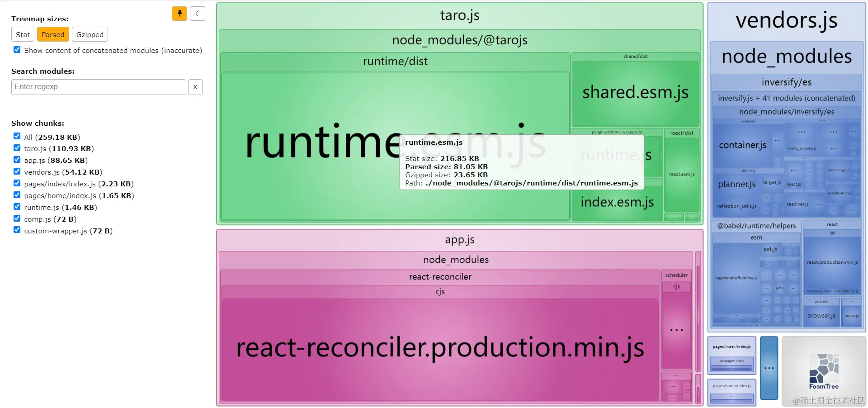Screen dimensions: 868x408
Task: Select Stat treemap size
Action: tap(23, 34)
